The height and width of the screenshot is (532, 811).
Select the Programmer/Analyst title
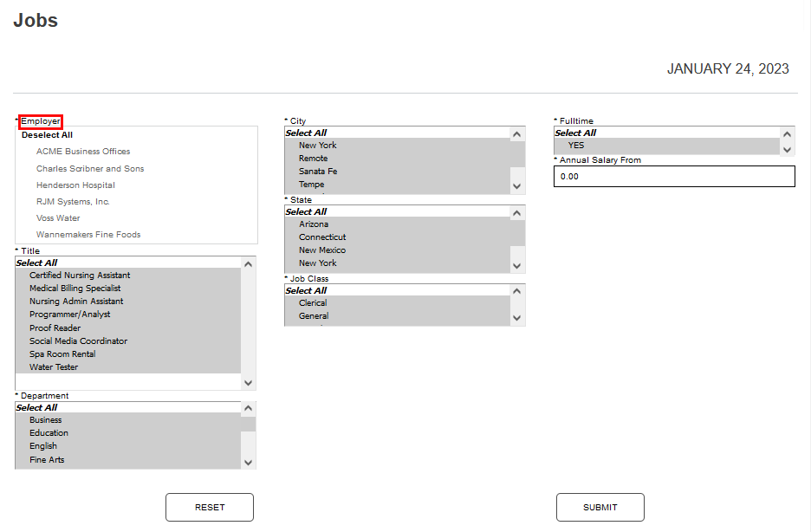click(x=69, y=314)
